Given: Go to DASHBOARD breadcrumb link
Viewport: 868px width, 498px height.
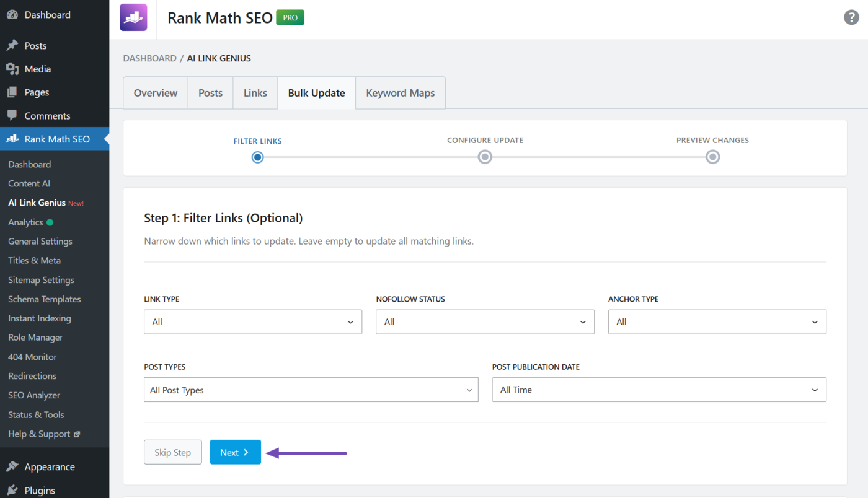Looking at the screenshot, I should tap(150, 58).
